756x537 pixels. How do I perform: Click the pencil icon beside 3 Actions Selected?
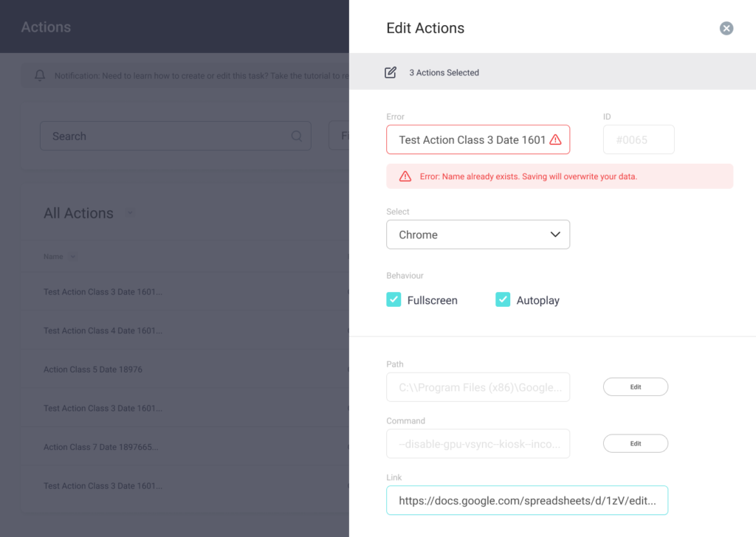[391, 72]
